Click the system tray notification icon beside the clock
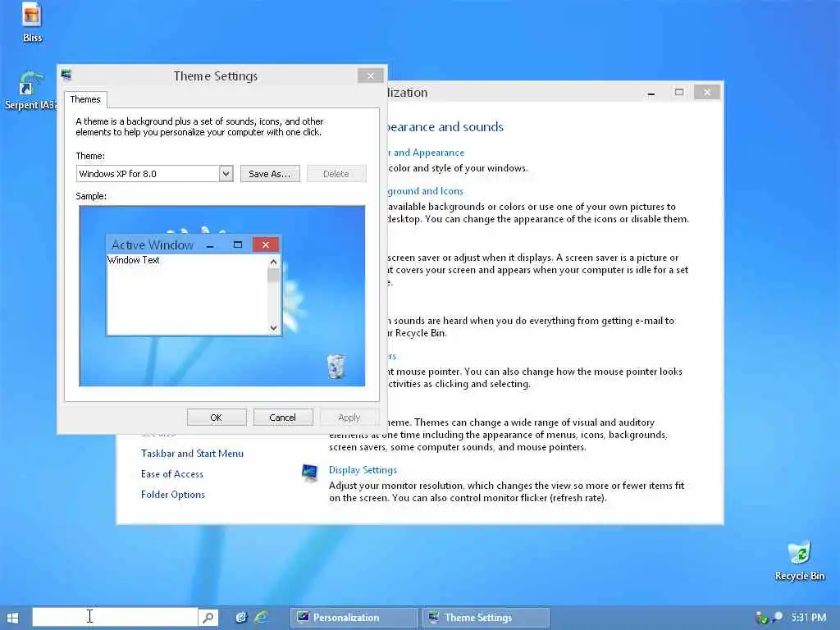This screenshot has height=630, width=840. 777,618
